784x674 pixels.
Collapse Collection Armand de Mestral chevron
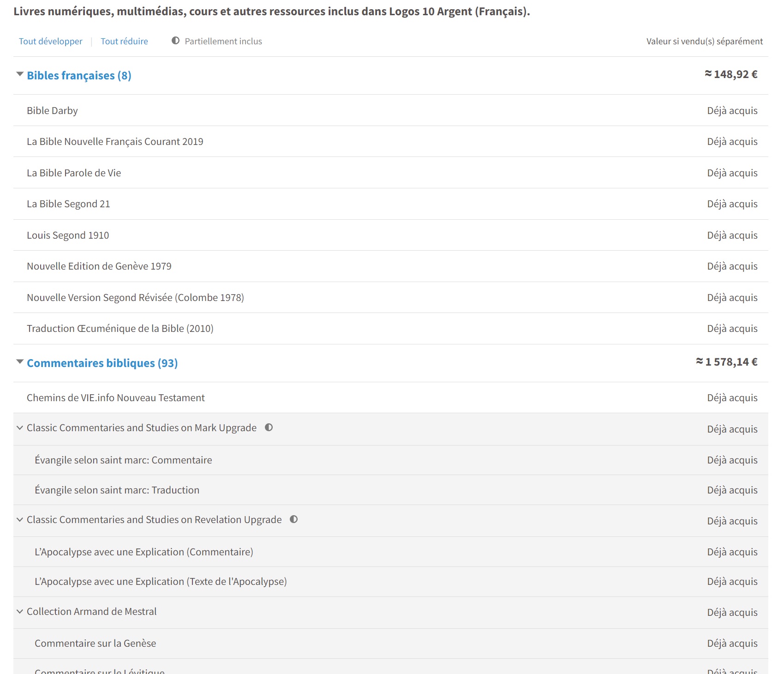pos(20,612)
